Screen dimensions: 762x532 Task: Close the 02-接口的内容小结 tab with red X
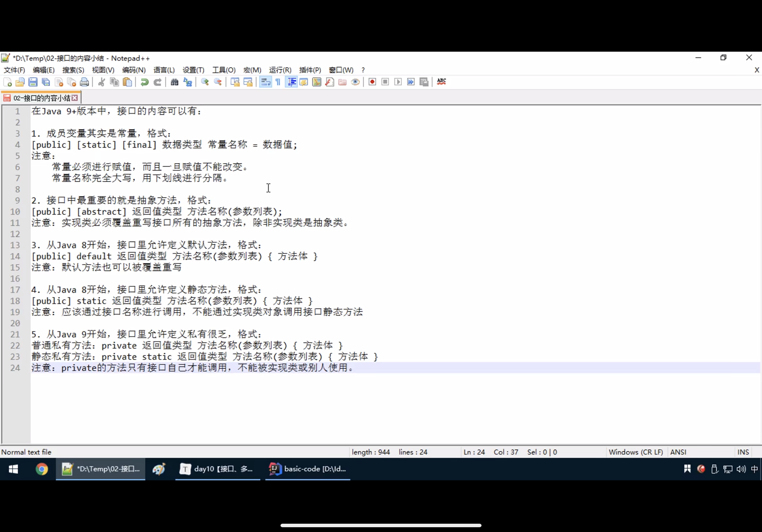[x=75, y=98]
